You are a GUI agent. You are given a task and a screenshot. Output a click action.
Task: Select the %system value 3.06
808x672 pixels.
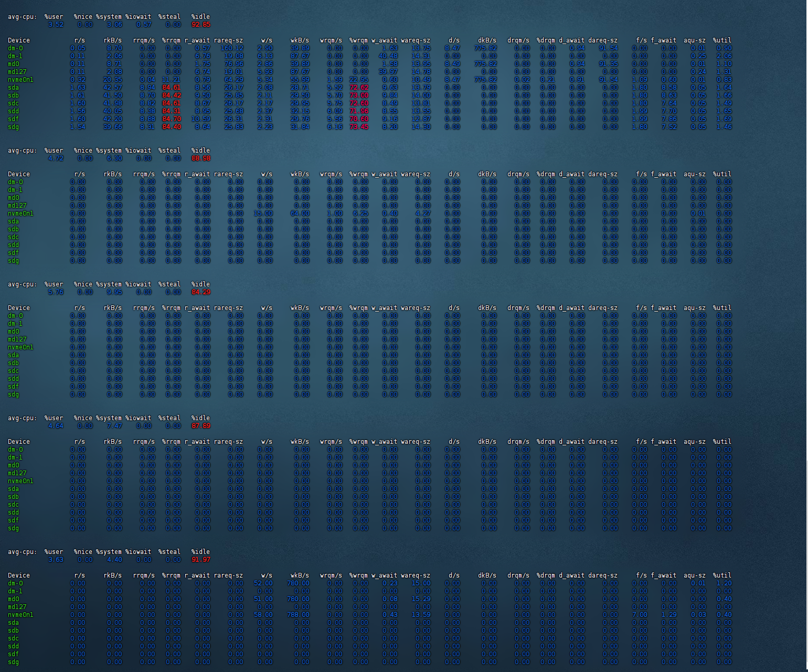click(114, 25)
